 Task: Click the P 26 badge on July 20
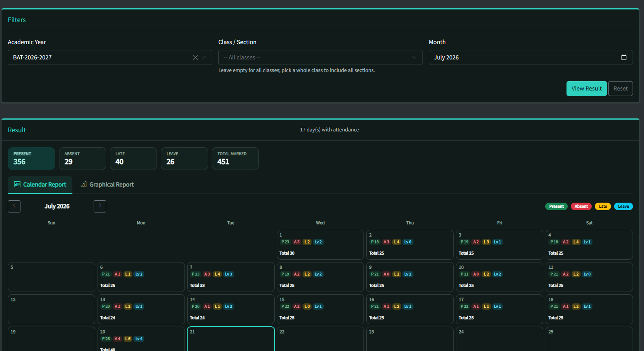tap(106, 339)
